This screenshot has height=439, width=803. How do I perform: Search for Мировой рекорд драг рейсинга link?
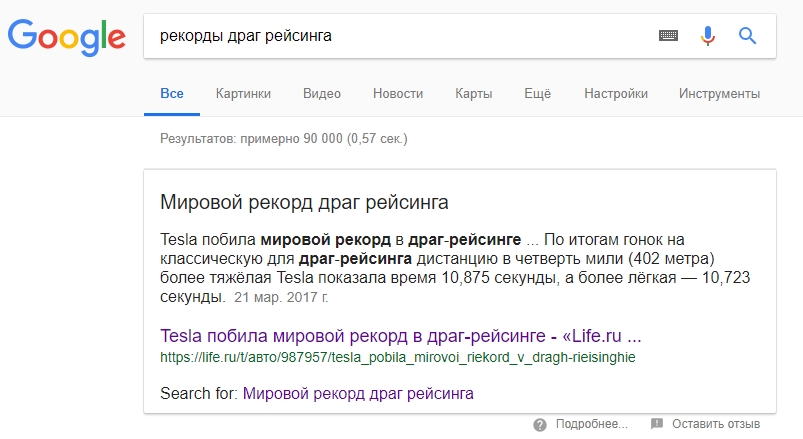coord(358,393)
